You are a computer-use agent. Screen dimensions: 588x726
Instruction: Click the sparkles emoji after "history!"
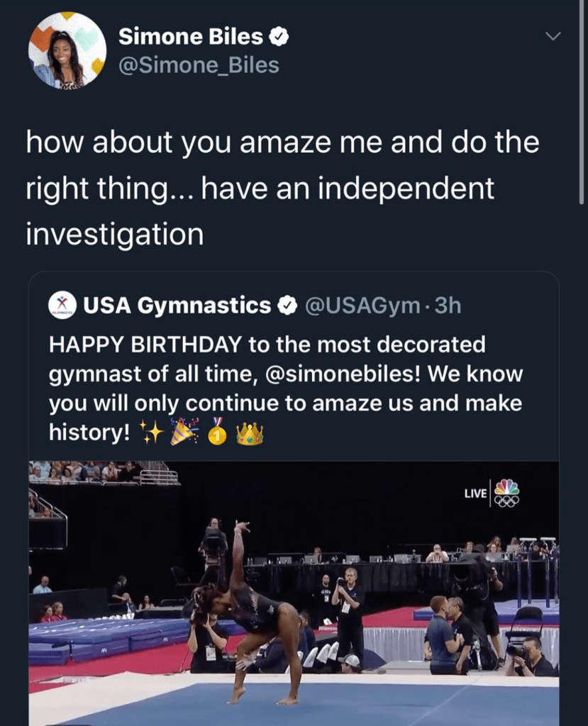pos(152,432)
